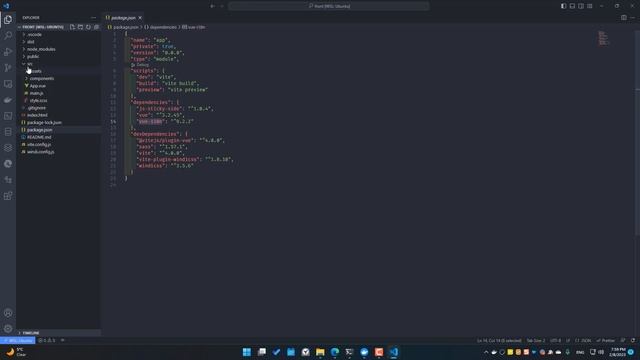The height and width of the screenshot is (360, 640).
Task: Open README.md file in explorer
Action: pos(59,137)
